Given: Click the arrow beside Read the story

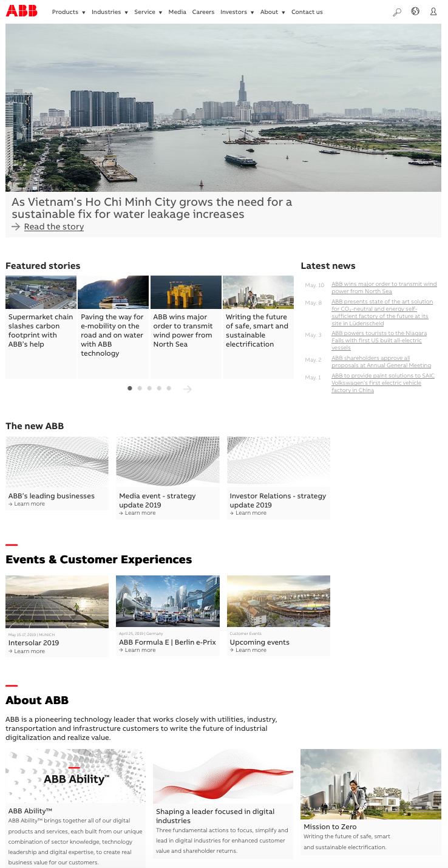Looking at the screenshot, I should click(16, 226).
